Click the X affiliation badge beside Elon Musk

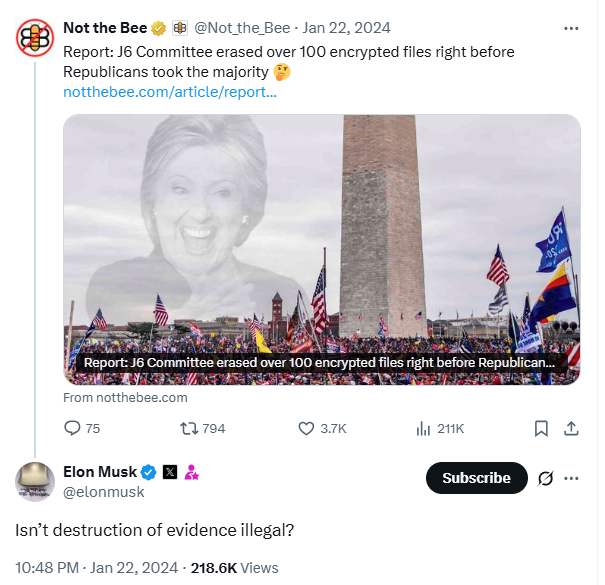coord(169,472)
